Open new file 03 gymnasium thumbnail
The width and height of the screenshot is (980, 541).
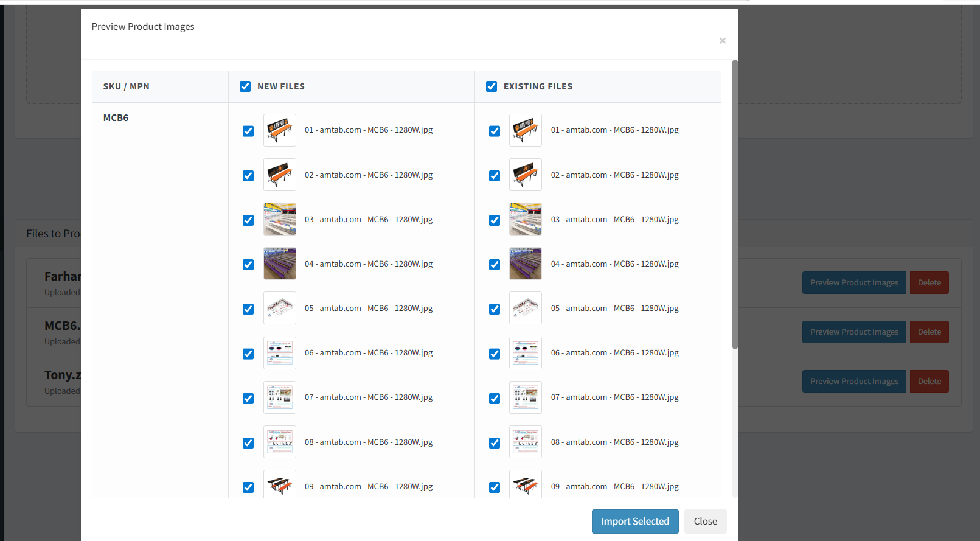pos(280,219)
